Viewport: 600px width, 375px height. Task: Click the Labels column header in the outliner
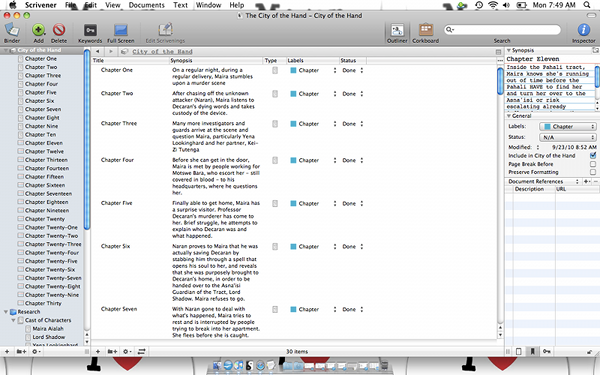coord(313,60)
